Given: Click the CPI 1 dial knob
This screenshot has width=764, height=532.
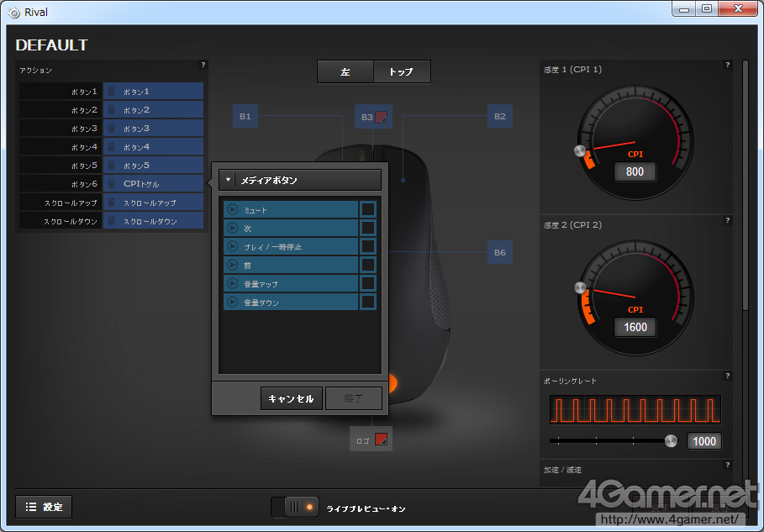Looking at the screenshot, I should pyautogui.click(x=580, y=150).
